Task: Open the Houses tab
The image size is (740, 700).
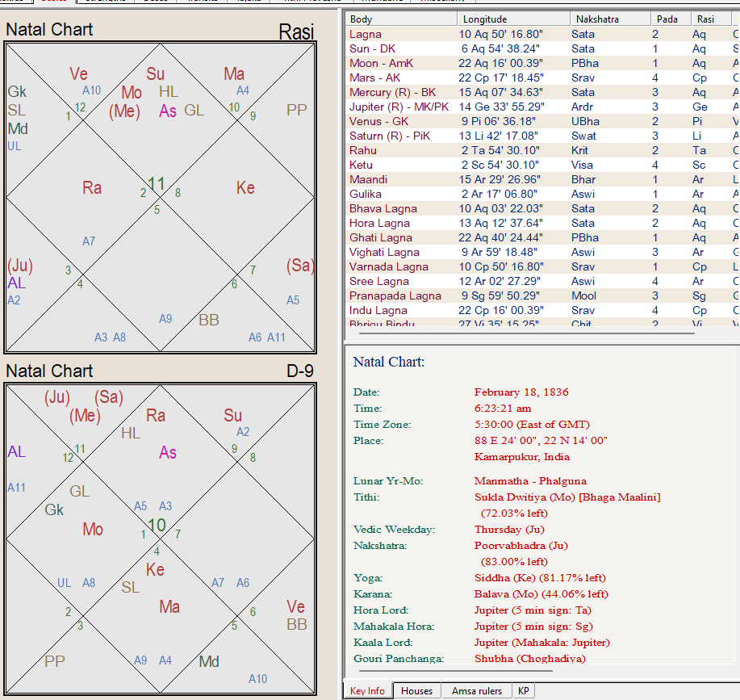Action: click(416, 690)
